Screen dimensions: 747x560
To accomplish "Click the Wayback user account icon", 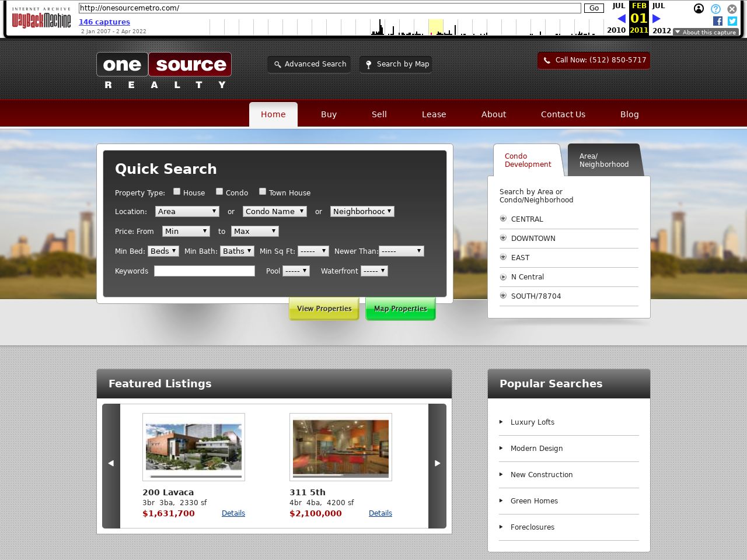I will pyautogui.click(x=699, y=9).
